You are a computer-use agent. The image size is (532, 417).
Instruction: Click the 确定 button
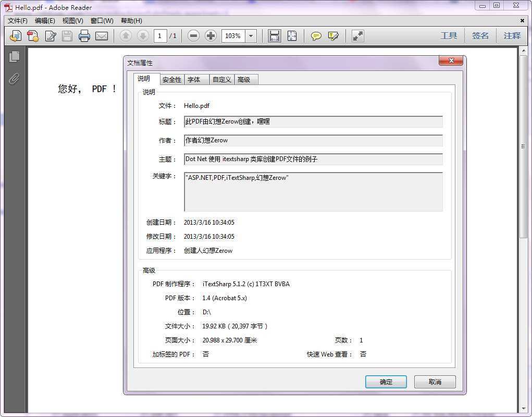[386, 382]
